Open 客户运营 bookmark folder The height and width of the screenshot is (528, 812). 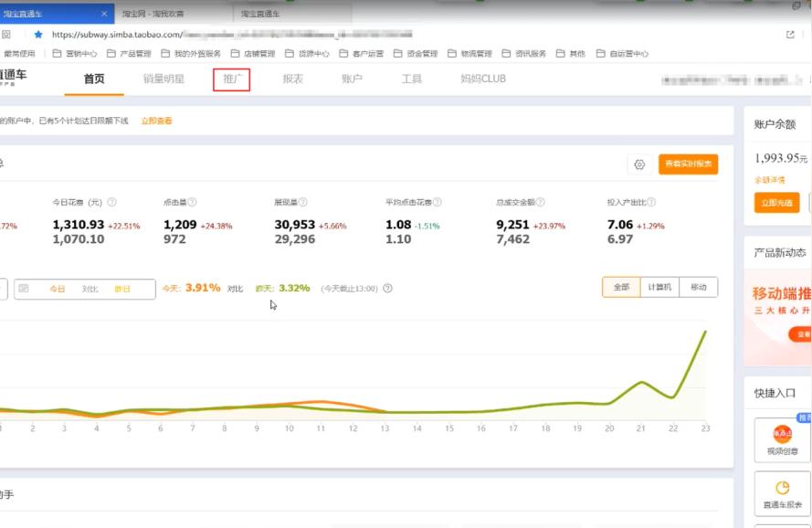(x=362, y=54)
